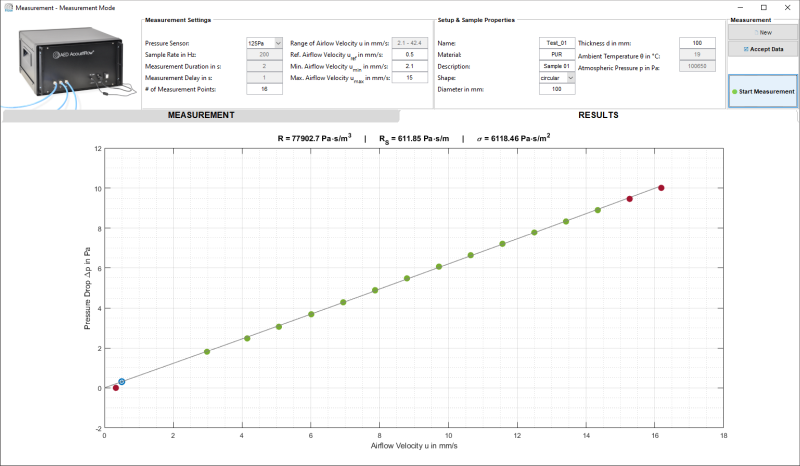800x466 pixels.
Task: Click the Measurement Settings group title
Action: pyautogui.click(x=178, y=20)
